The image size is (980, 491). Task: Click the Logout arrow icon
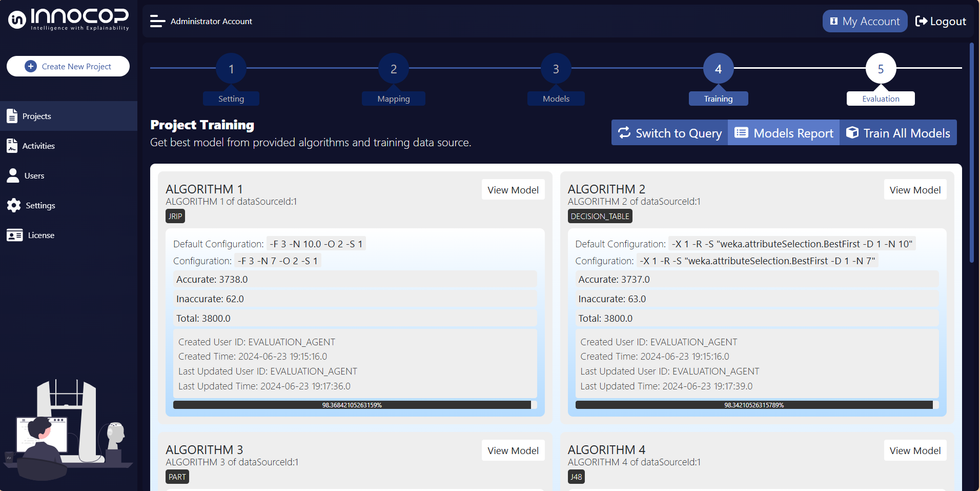(921, 21)
